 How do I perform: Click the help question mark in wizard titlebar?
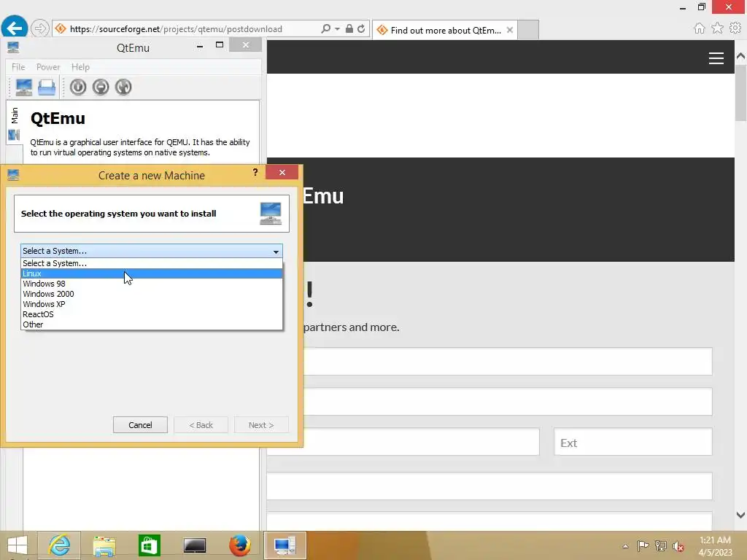pyautogui.click(x=255, y=172)
